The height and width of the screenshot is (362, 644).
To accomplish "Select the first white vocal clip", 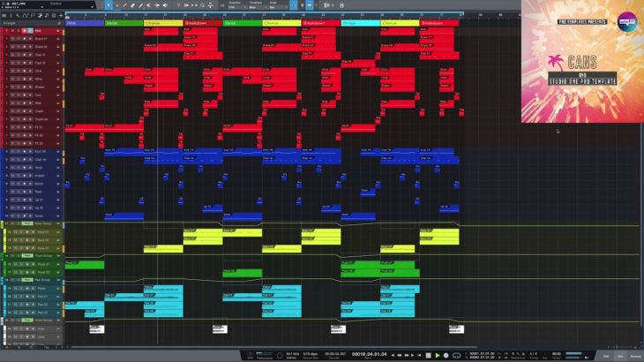I will (97, 329).
